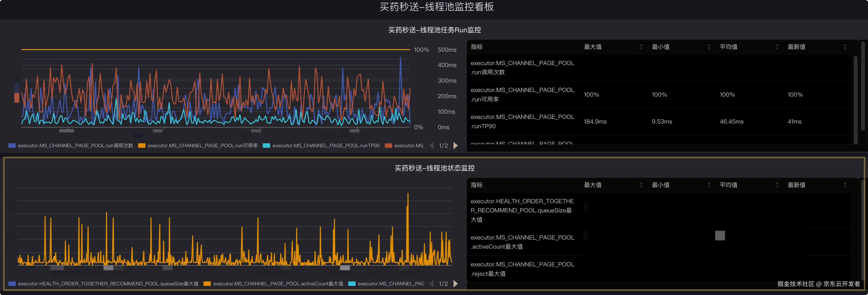This screenshot has width=868, height=295.
Task: Go to next legend page in bottom chart
Action: (x=456, y=284)
